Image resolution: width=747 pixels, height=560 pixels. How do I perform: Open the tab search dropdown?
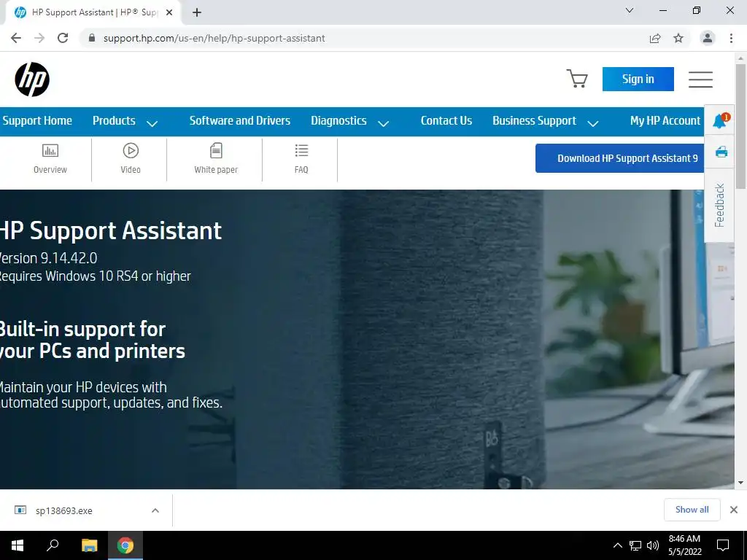[630, 10]
